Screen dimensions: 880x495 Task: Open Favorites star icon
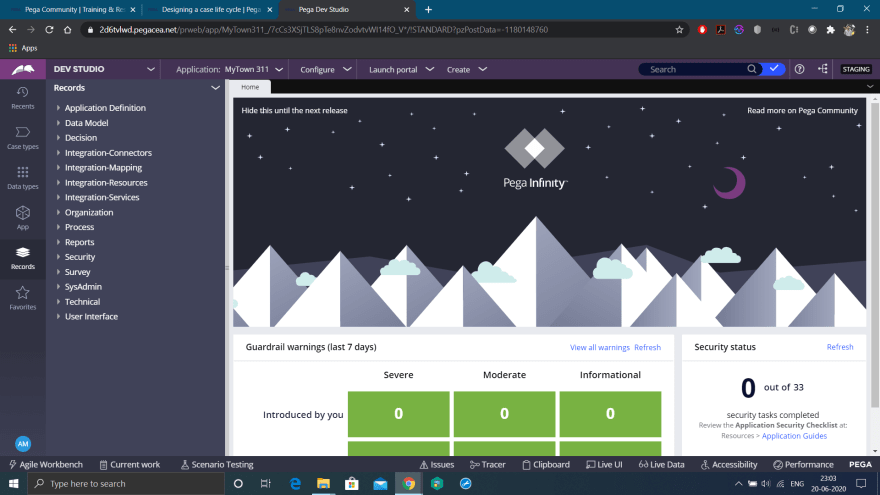click(x=22, y=298)
